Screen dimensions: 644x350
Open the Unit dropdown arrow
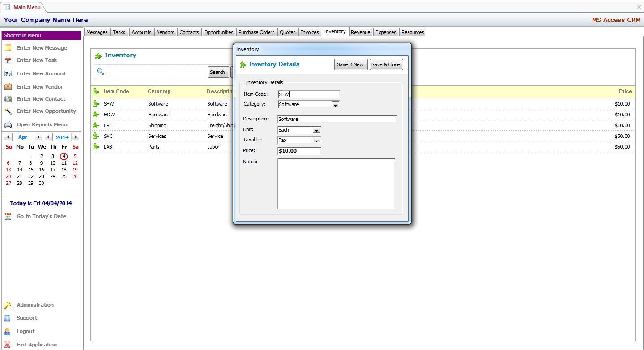(316, 130)
